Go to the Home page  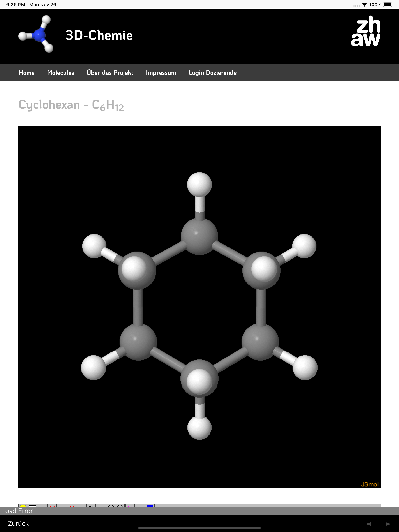[27, 73]
